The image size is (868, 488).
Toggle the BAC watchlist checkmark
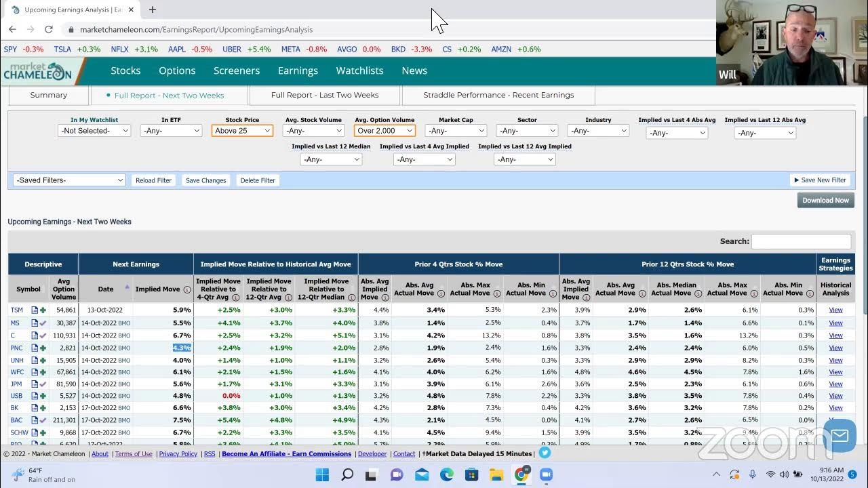pyautogui.click(x=43, y=420)
